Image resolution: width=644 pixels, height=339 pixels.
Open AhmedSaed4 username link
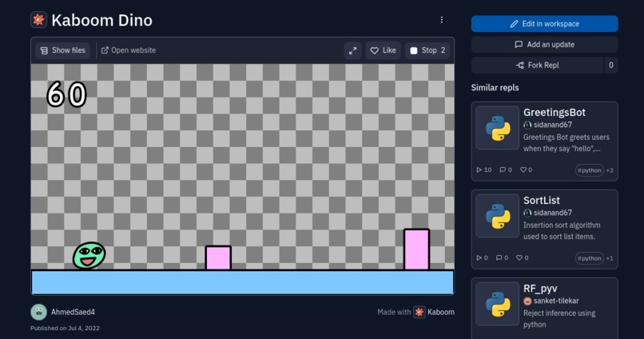(x=73, y=312)
